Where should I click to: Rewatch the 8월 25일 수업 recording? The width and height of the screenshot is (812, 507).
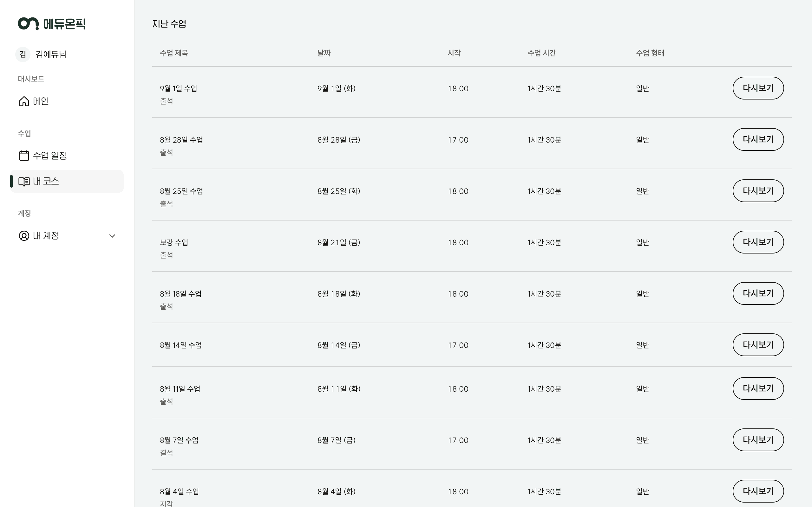click(x=758, y=191)
